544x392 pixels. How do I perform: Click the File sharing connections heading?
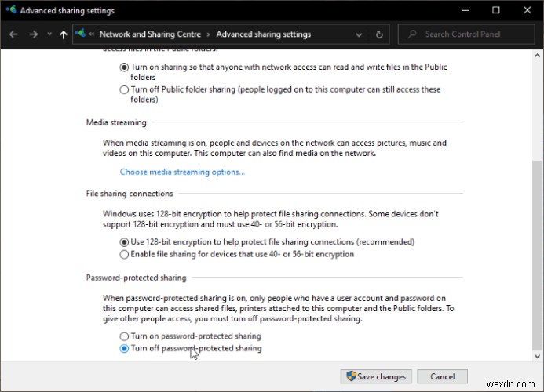[x=130, y=194]
